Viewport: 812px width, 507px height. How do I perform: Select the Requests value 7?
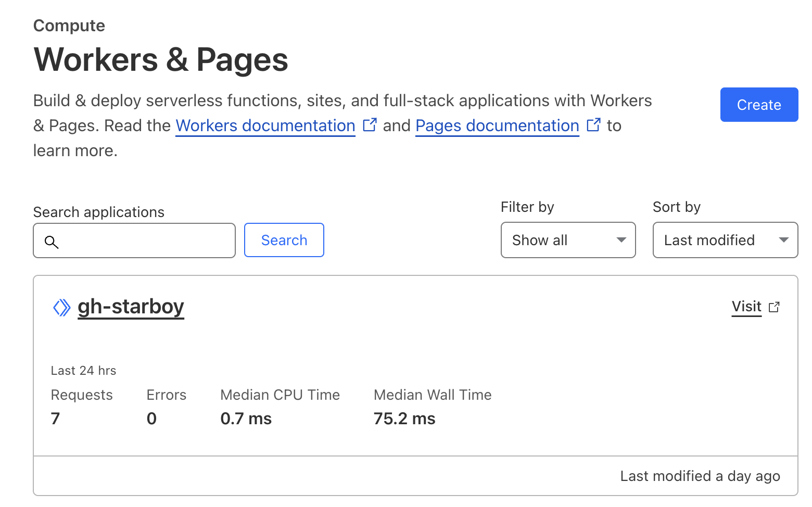pos(56,419)
